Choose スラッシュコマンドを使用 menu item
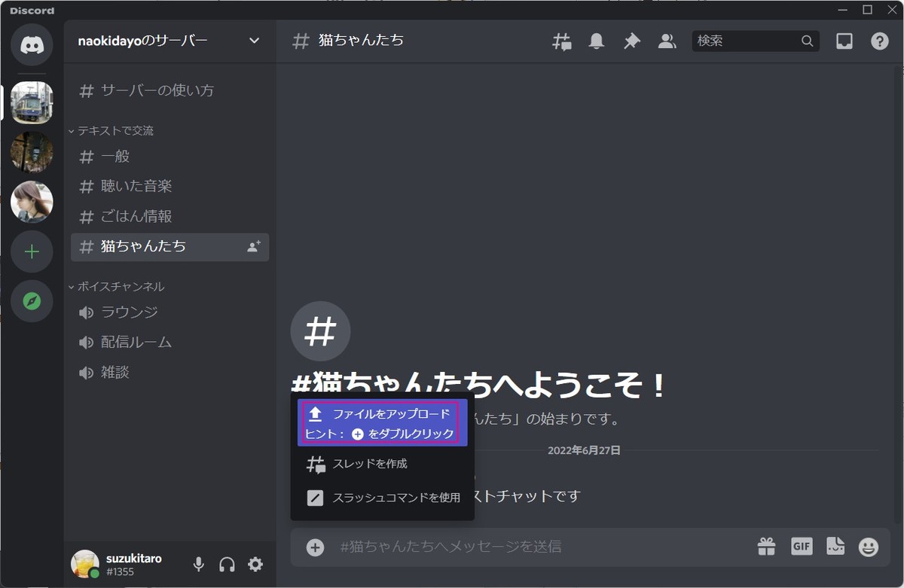Image resolution: width=904 pixels, height=588 pixels. (x=383, y=498)
